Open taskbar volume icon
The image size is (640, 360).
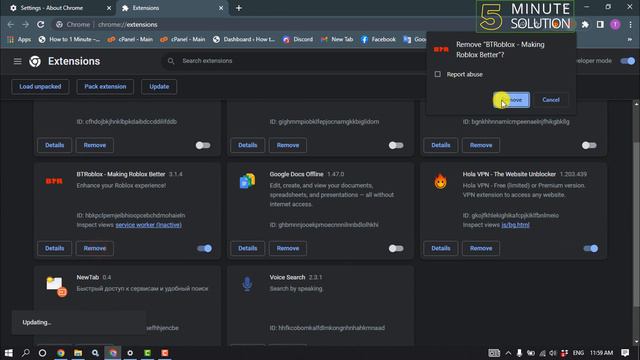[x=553, y=353]
